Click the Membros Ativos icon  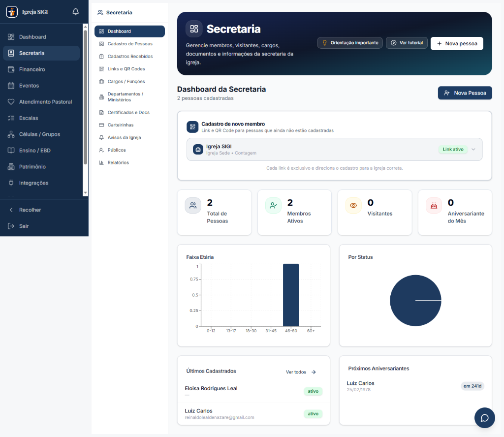[273, 206]
